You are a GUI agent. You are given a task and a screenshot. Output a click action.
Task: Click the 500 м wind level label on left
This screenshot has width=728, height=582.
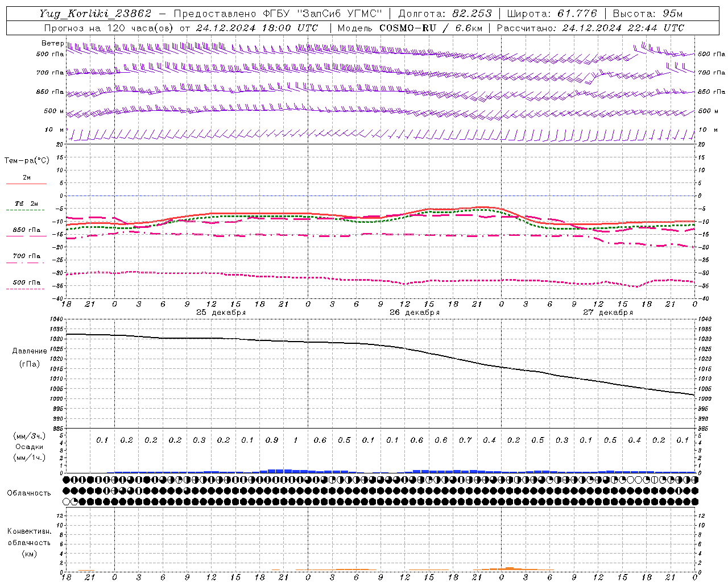54,111
